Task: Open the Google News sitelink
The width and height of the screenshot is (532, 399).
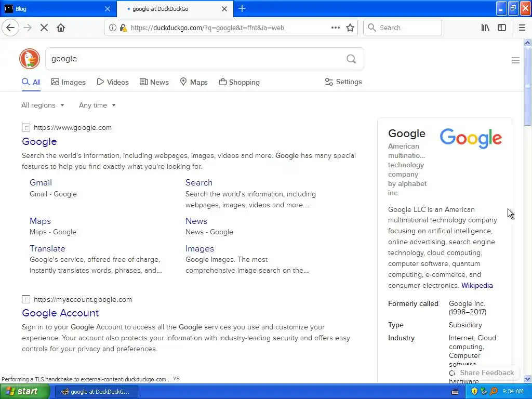Action: [196, 221]
